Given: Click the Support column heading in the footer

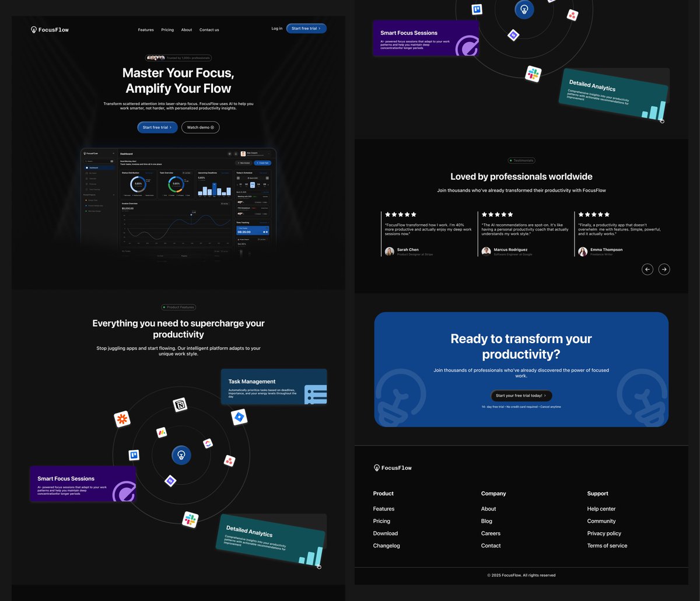Looking at the screenshot, I should [598, 494].
